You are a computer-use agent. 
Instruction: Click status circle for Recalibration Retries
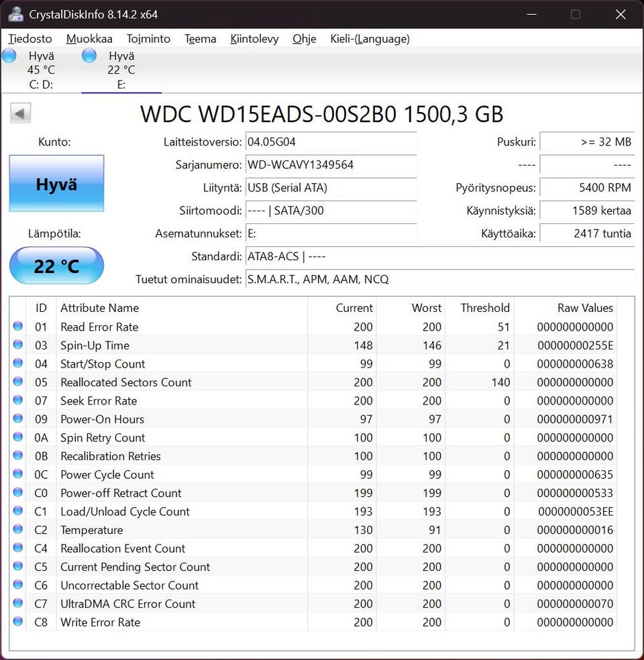(17, 455)
